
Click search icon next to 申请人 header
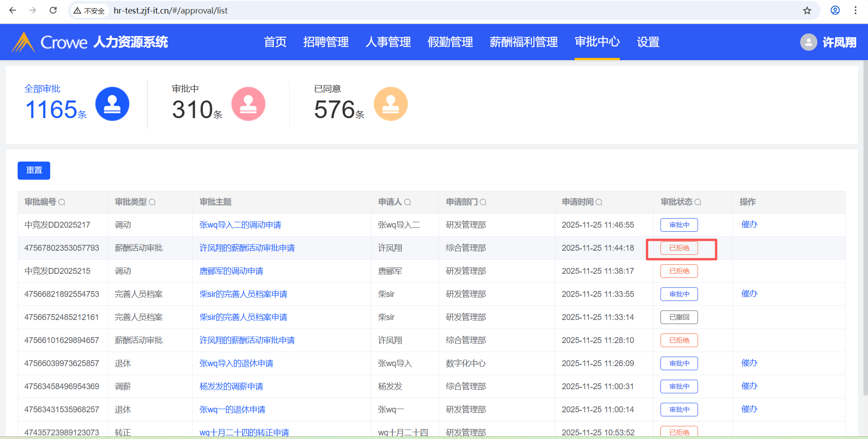[407, 202]
